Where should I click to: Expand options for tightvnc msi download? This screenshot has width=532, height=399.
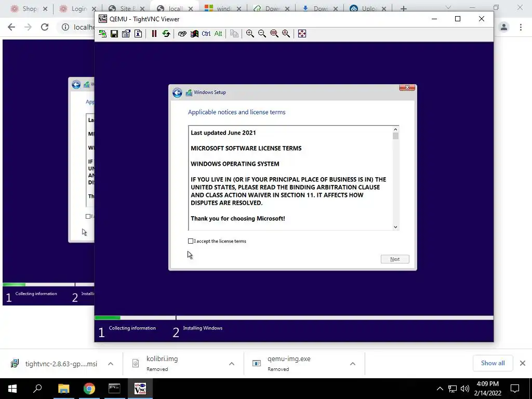[x=111, y=364]
